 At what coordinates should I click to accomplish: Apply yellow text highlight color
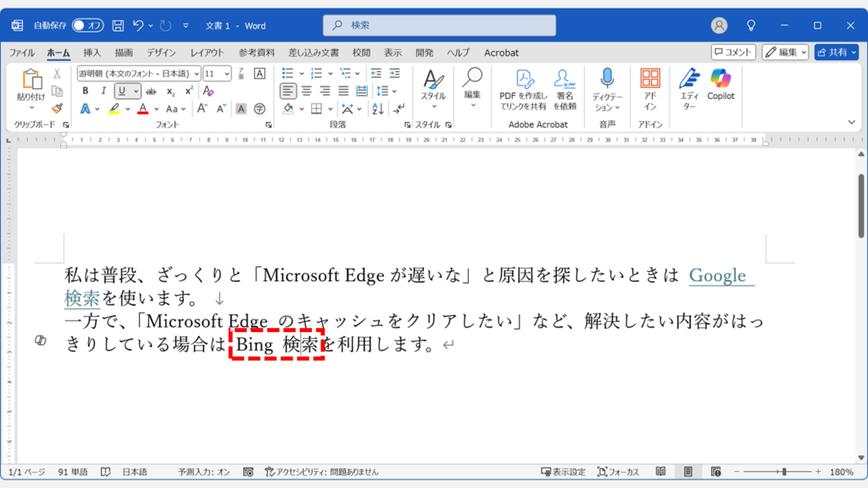point(114,109)
